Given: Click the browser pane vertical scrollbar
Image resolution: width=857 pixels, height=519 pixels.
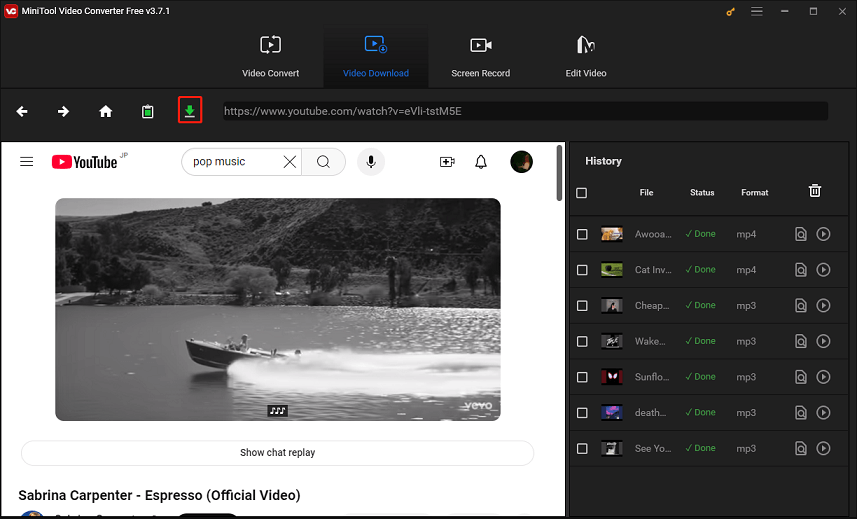Looking at the screenshot, I should [559, 173].
